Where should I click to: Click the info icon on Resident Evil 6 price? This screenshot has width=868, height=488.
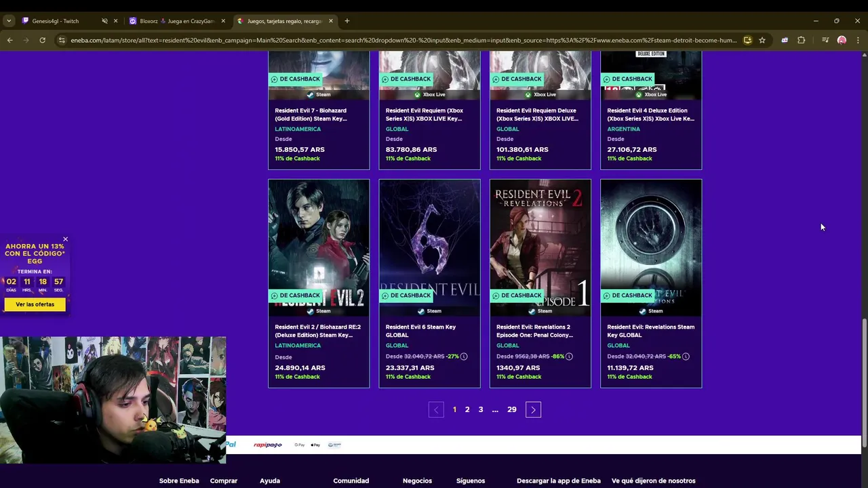tap(464, 357)
